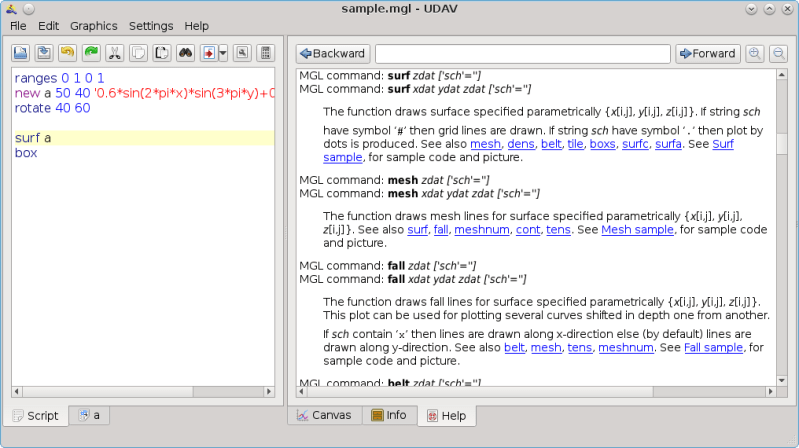Image resolution: width=799 pixels, height=448 pixels.
Task: Click the 'surf a' script line
Action: (143, 138)
